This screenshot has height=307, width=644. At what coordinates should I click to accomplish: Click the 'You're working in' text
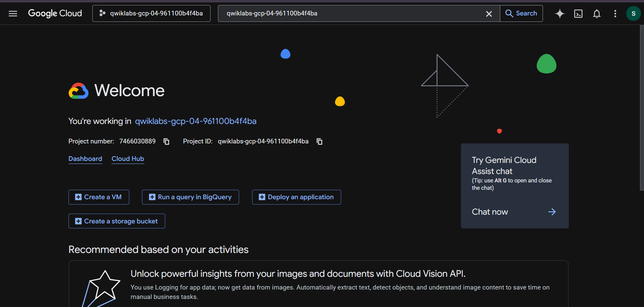coord(100,121)
